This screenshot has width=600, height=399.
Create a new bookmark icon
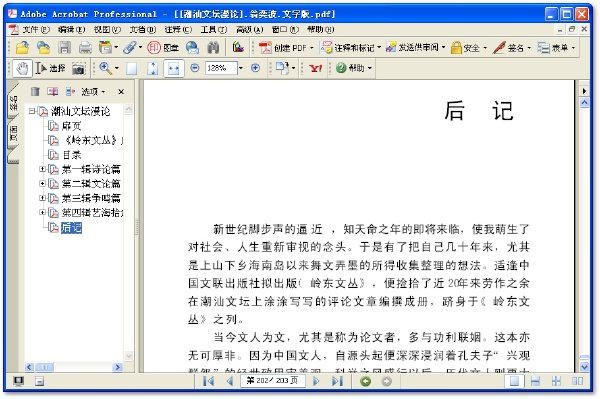52,91
